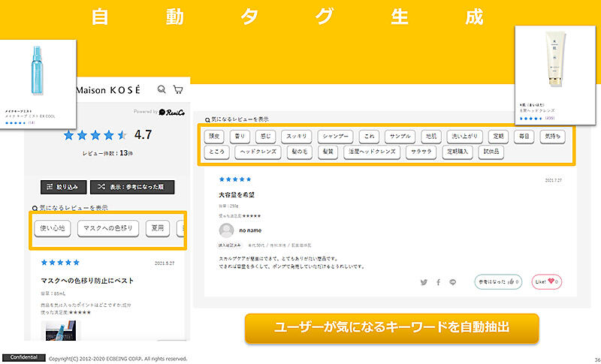Viewport: 601px width, 364px height.
Task: Click the no name user avatar
Action: tap(227, 230)
